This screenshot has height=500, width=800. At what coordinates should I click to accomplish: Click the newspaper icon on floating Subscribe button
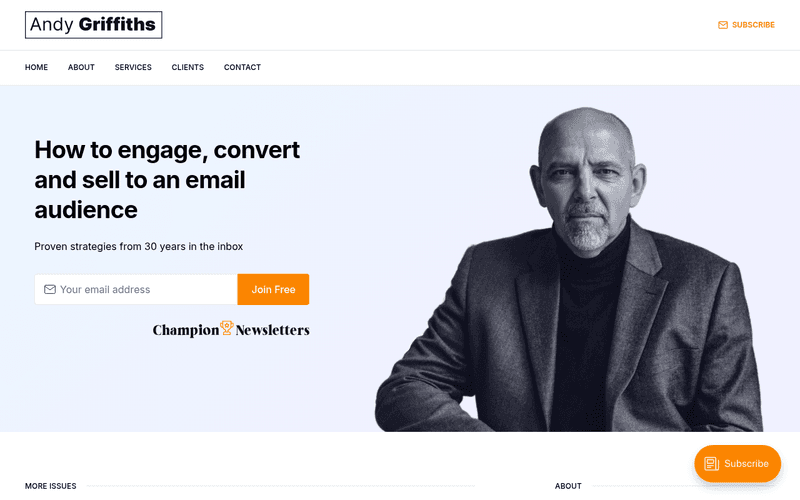[711, 463]
